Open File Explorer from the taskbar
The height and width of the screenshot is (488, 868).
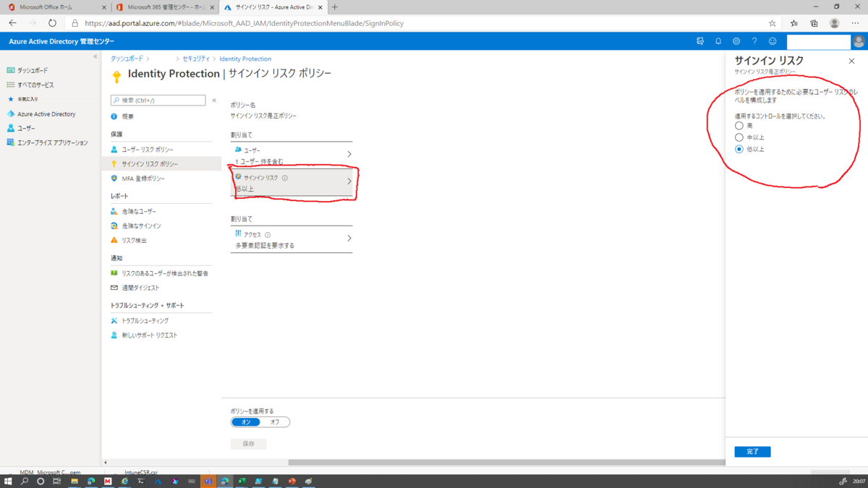click(x=74, y=481)
